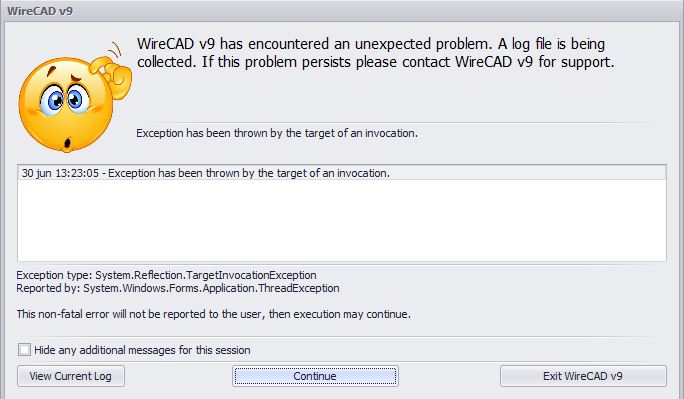684x399 pixels.
Task: Click the 'Hide any additional messages for this session' label
Action: (142, 350)
